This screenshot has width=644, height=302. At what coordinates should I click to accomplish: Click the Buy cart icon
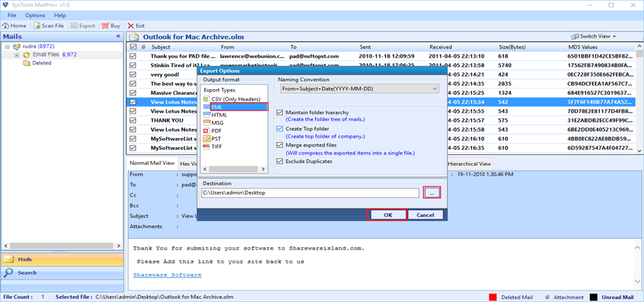[105, 26]
